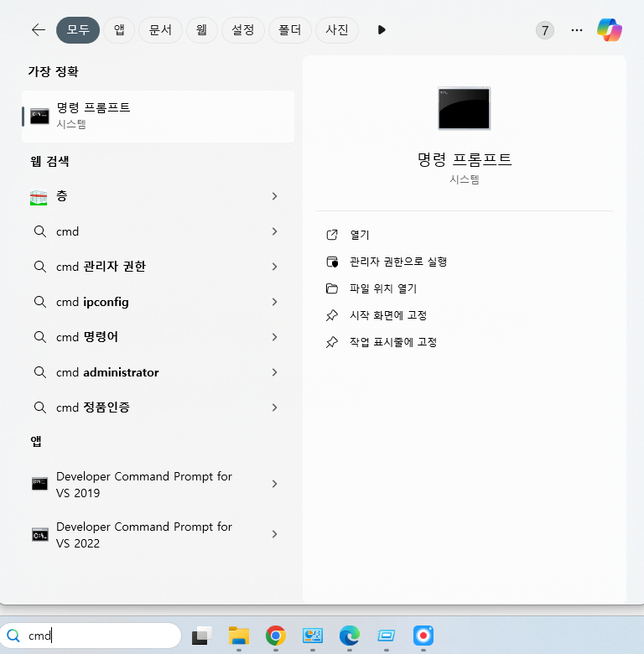Click the 명령 프롬프트 icon in the results
This screenshot has height=654, width=644.
39,117
